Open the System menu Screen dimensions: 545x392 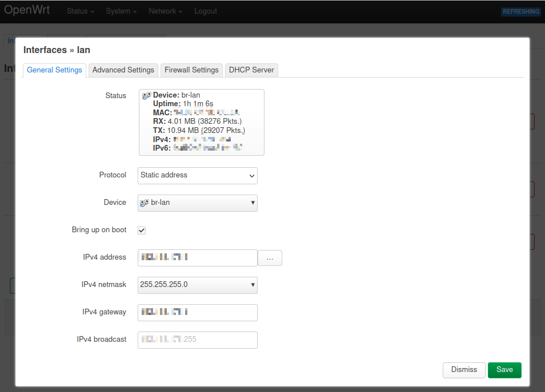(121, 11)
